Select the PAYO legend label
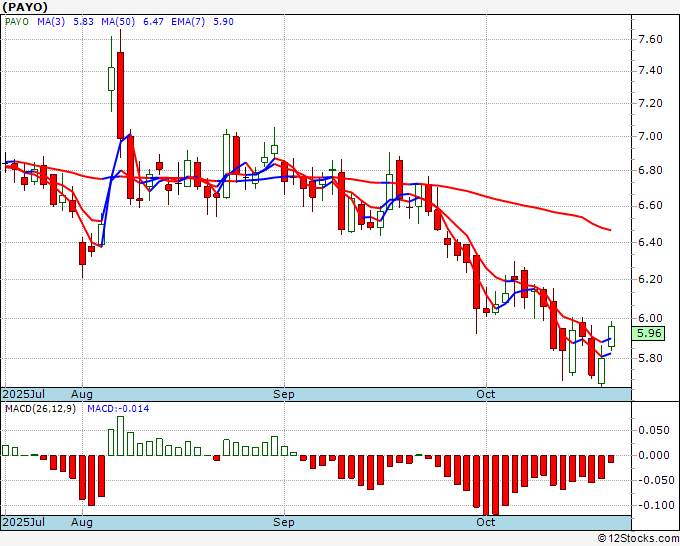Viewport: 680px width, 546px height. (x=17, y=22)
